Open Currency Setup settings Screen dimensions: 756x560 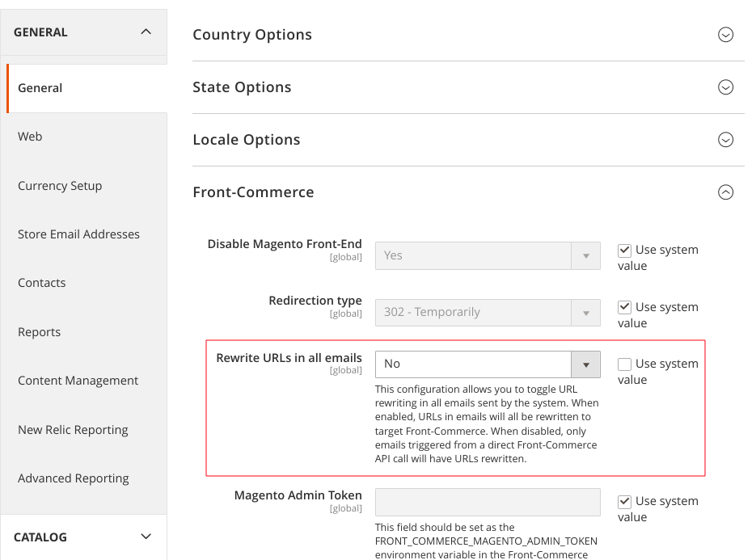[x=60, y=186]
